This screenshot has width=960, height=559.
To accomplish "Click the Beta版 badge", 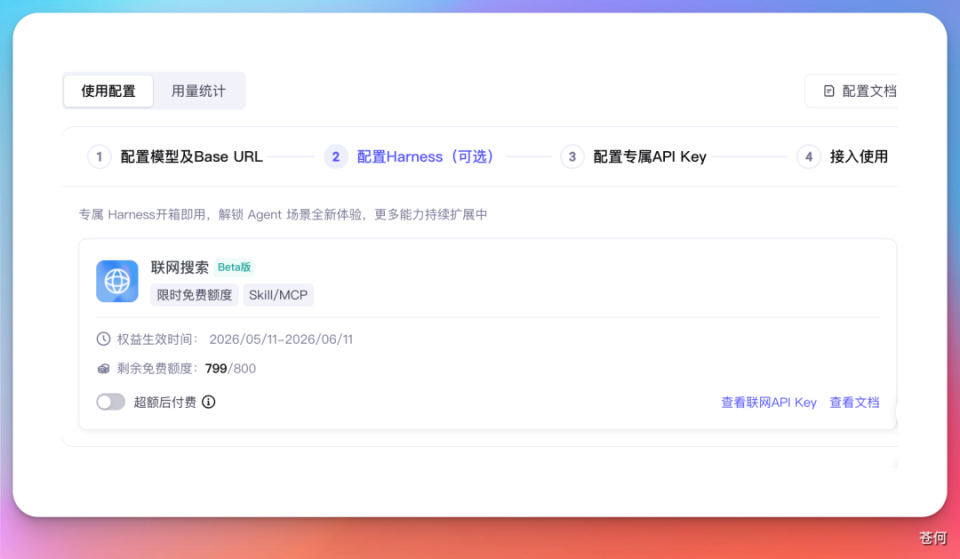I will (234, 267).
